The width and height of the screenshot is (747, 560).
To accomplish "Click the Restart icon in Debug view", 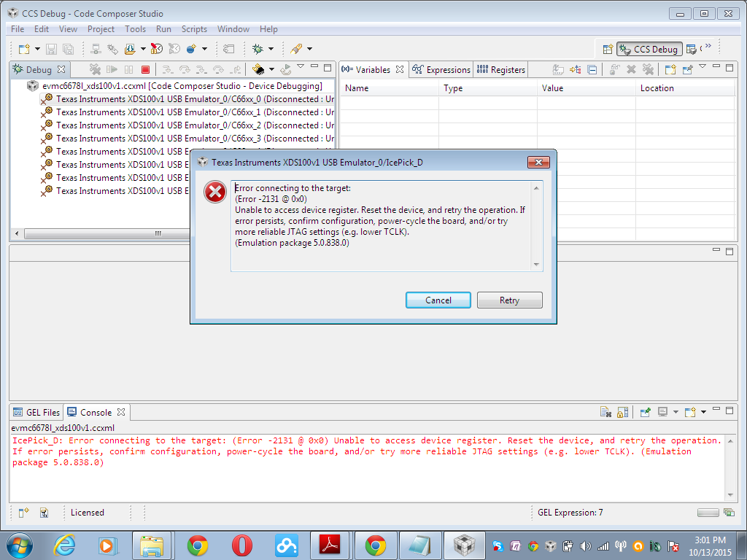I will pyautogui.click(x=286, y=69).
